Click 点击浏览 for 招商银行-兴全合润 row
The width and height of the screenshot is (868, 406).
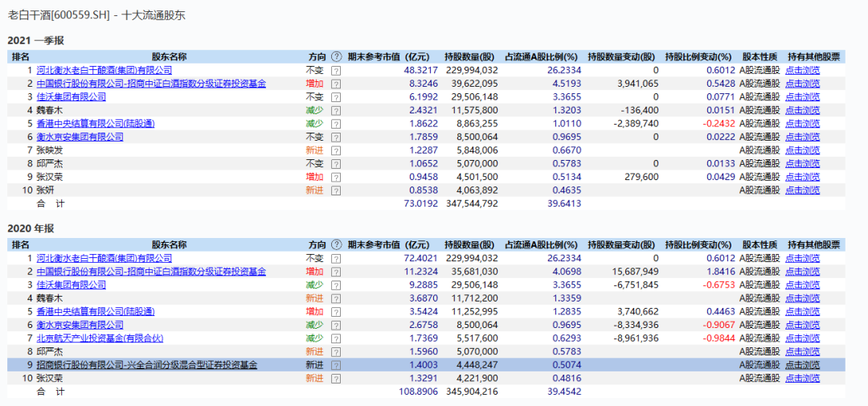pyautogui.click(x=803, y=365)
